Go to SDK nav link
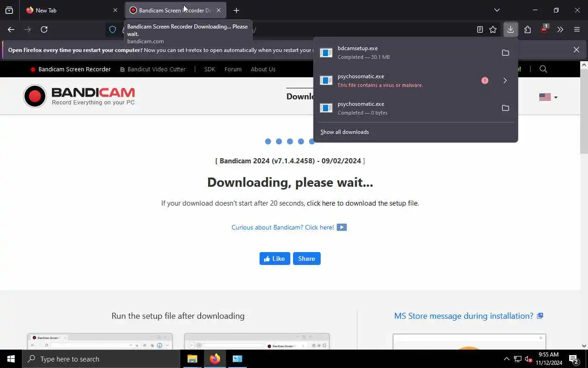The width and height of the screenshot is (588, 368). 209,69
